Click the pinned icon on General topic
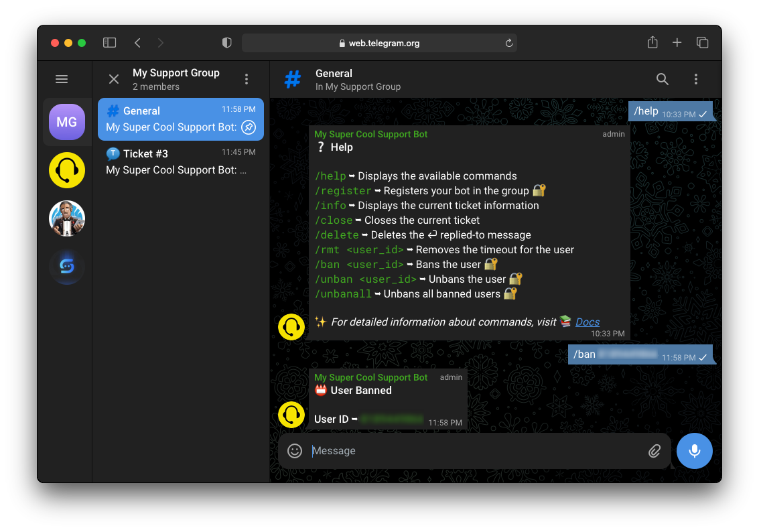 tap(249, 127)
